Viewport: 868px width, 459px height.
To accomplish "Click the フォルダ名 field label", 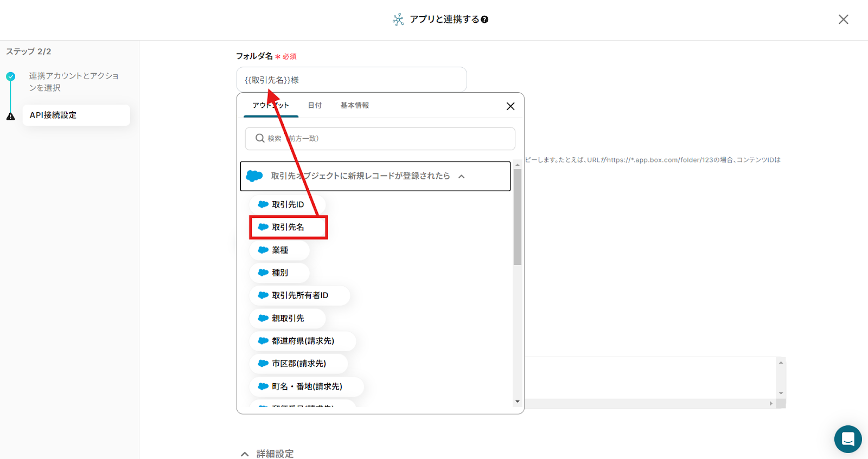I will tap(254, 56).
